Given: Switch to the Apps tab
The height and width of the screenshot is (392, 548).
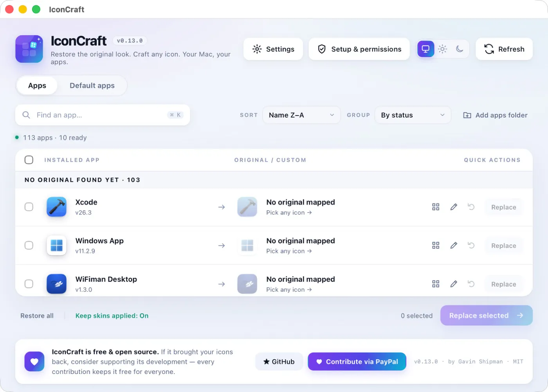Looking at the screenshot, I should [x=37, y=85].
